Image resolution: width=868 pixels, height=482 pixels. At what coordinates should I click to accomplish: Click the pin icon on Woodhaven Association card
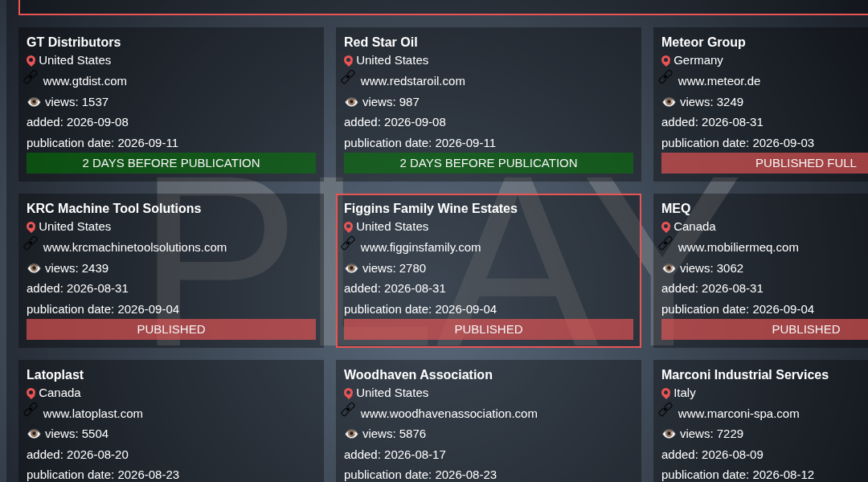[x=348, y=394]
